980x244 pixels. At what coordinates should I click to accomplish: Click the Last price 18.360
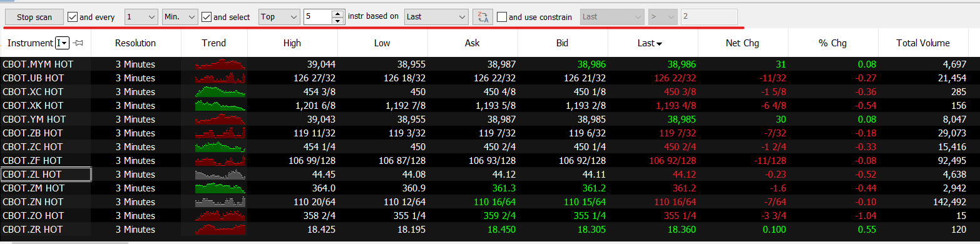(x=681, y=229)
